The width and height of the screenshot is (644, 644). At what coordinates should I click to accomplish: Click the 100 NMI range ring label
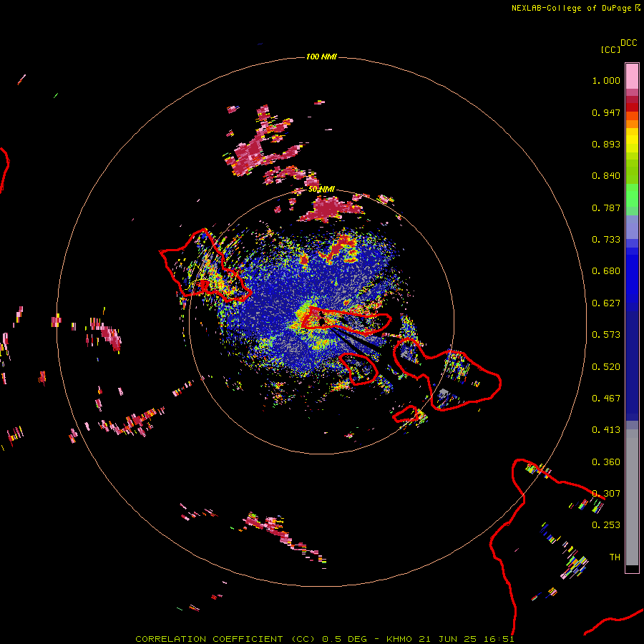click(321, 57)
